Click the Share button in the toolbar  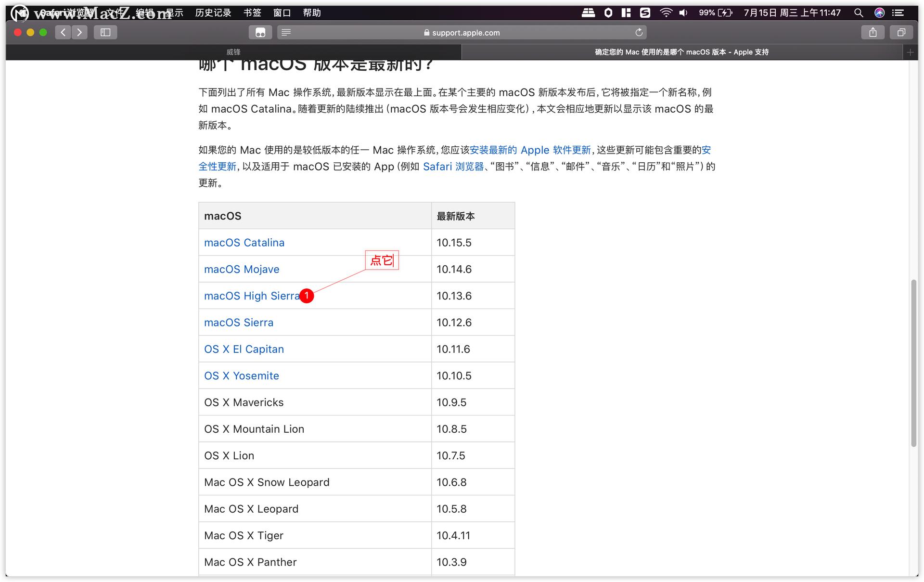coord(873,32)
